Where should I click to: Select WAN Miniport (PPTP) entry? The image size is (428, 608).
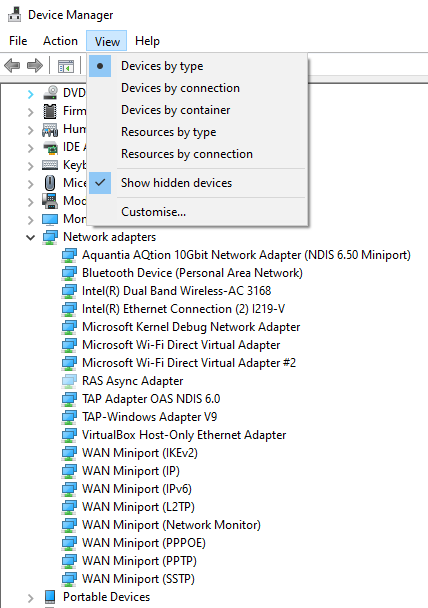coord(140,561)
